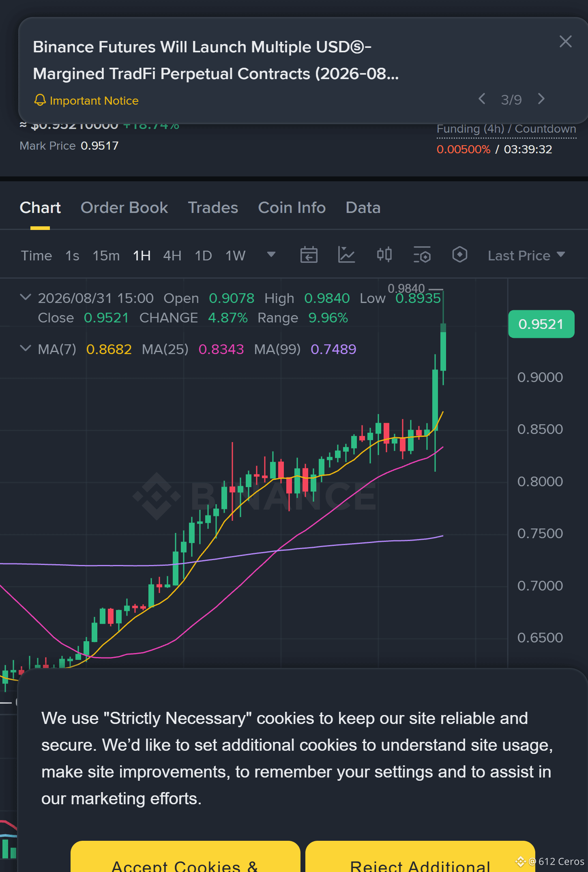Click the Open value 0.9078
Viewport: 588px width, 872px height.
[232, 298]
